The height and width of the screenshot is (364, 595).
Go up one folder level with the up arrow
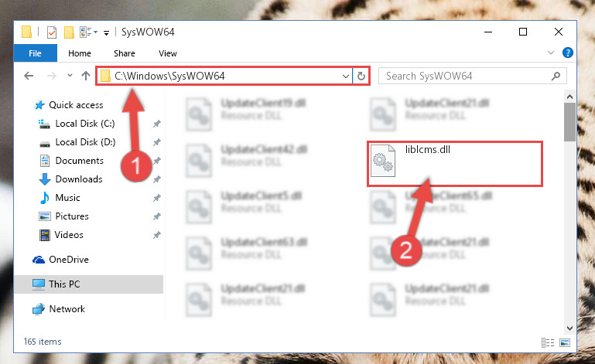pyautogui.click(x=86, y=76)
